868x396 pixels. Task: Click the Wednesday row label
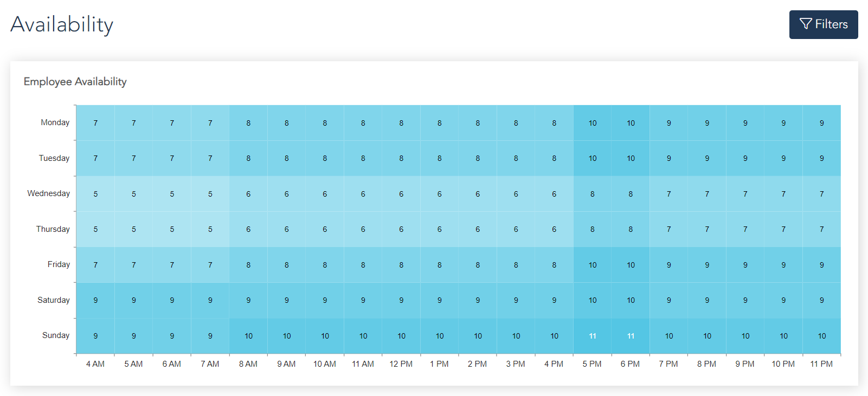pos(49,193)
